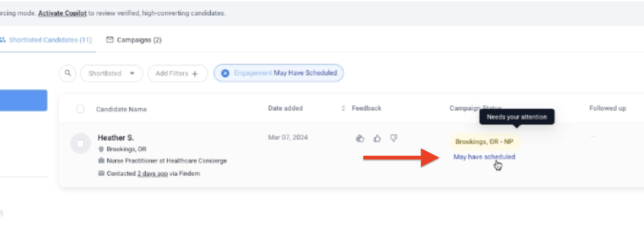The image size is (644, 228).
Task: Give Heather S. a thumbs up
Action: 377,139
